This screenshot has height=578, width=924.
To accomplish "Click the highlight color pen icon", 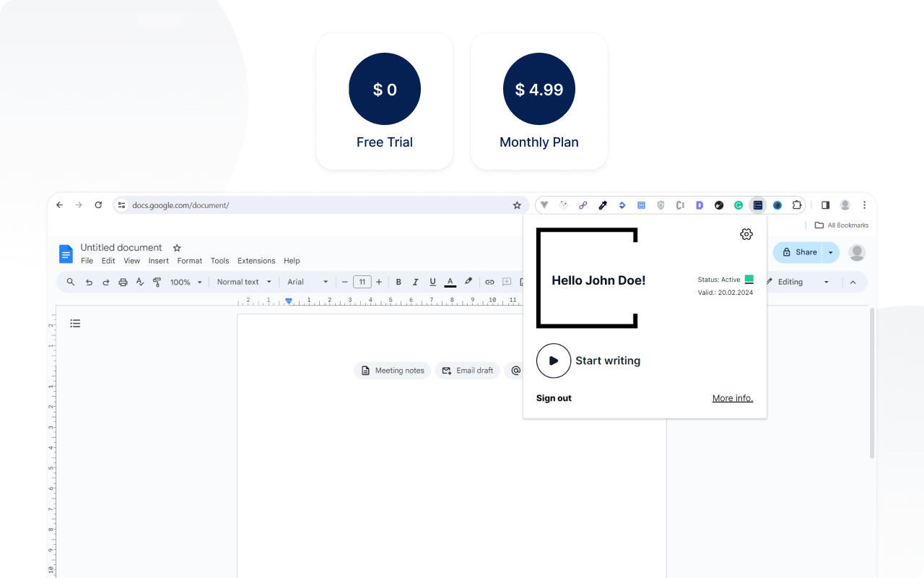I will 468,282.
